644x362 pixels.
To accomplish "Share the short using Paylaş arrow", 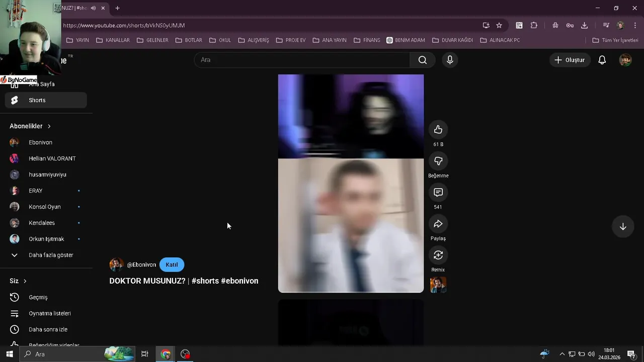I will pyautogui.click(x=438, y=224).
